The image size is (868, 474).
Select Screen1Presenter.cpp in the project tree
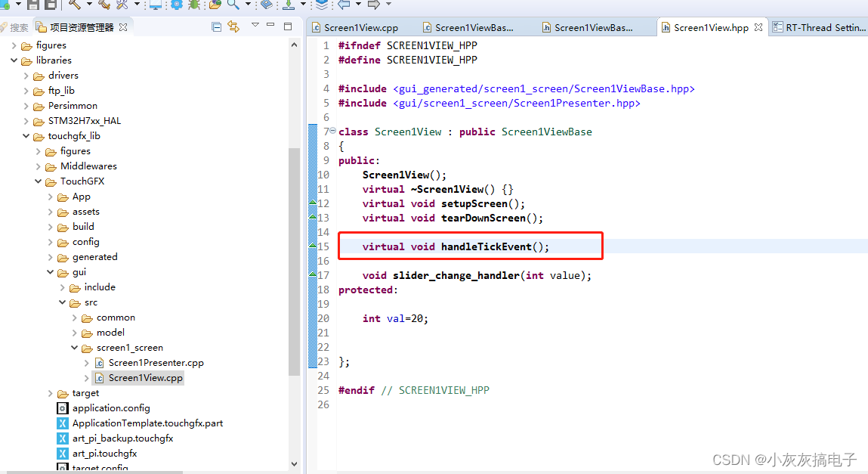pyautogui.click(x=156, y=362)
